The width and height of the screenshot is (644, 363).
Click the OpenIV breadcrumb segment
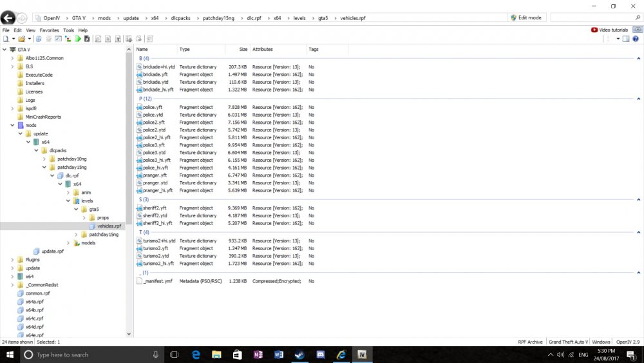coord(52,18)
